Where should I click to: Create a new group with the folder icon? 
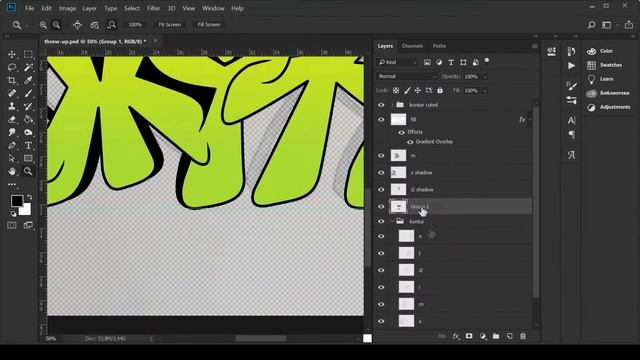pos(496,336)
